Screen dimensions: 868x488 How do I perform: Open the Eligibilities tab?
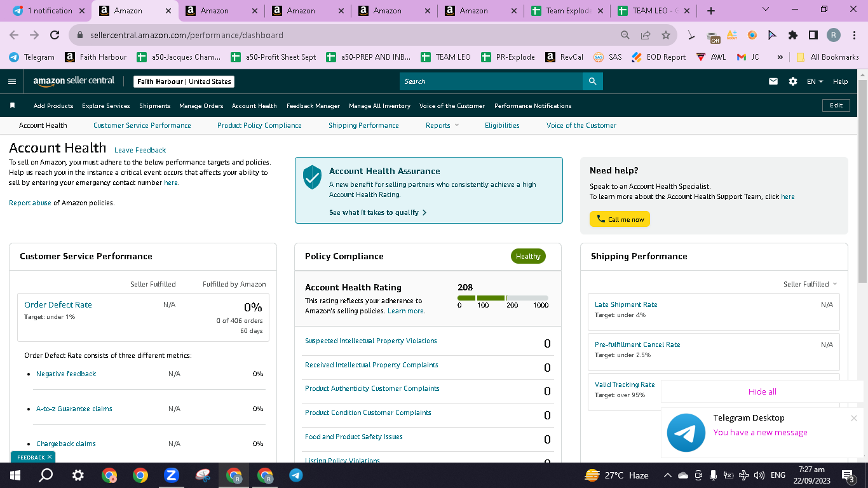502,125
